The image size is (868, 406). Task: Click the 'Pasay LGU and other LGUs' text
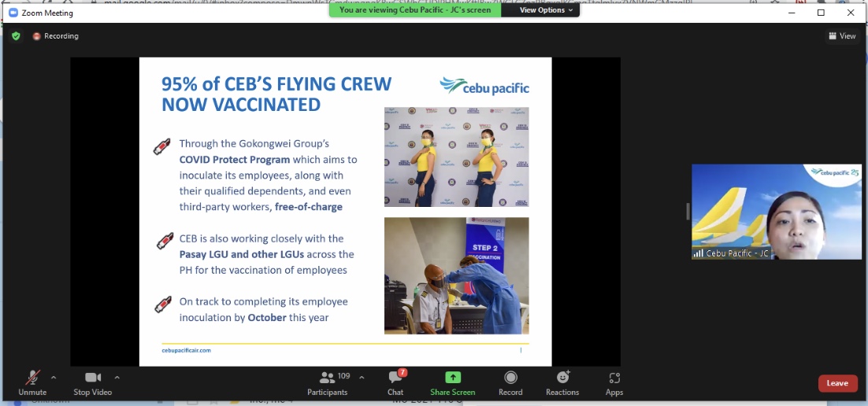241,254
